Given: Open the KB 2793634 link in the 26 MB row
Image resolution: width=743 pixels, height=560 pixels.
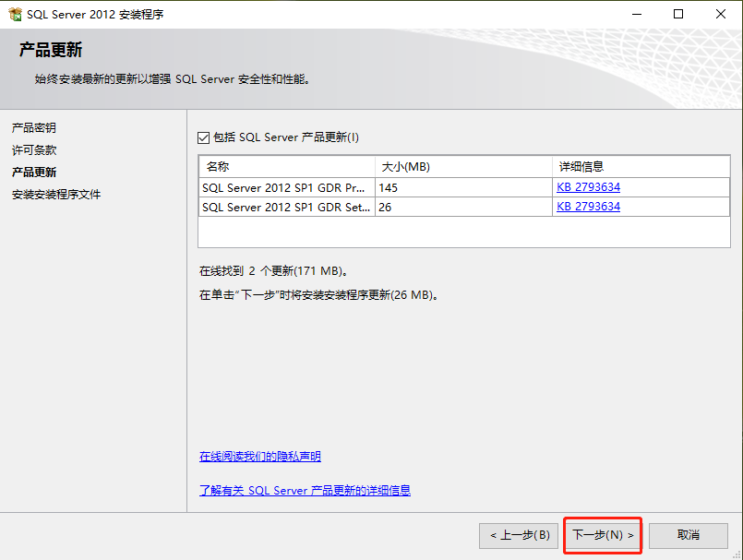Looking at the screenshot, I should (x=588, y=207).
